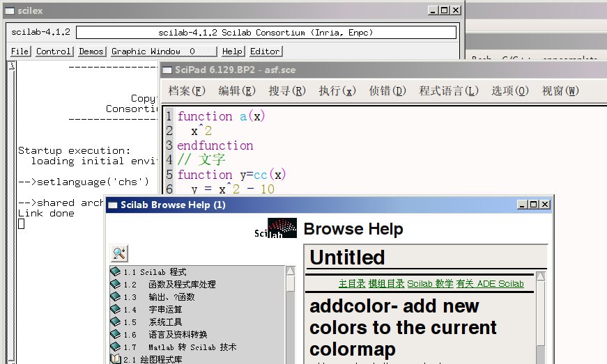Follow the 有关 ADE Scilab link
This screenshot has height=364, width=607.
[490, 284]
